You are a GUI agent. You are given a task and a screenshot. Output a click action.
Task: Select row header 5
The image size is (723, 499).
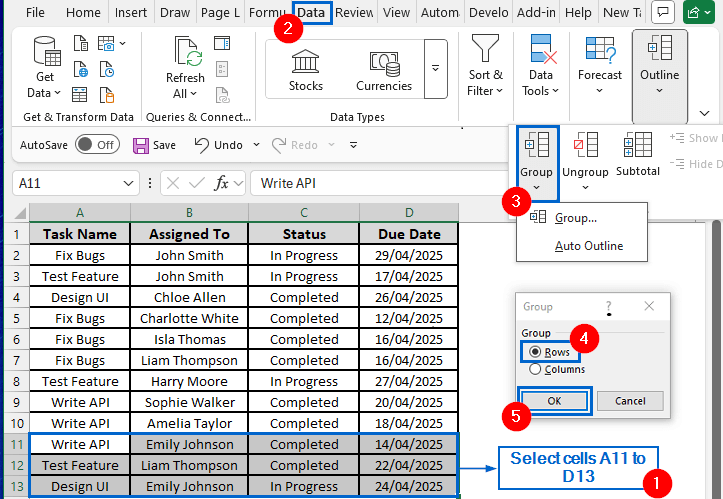pos(17,319)
